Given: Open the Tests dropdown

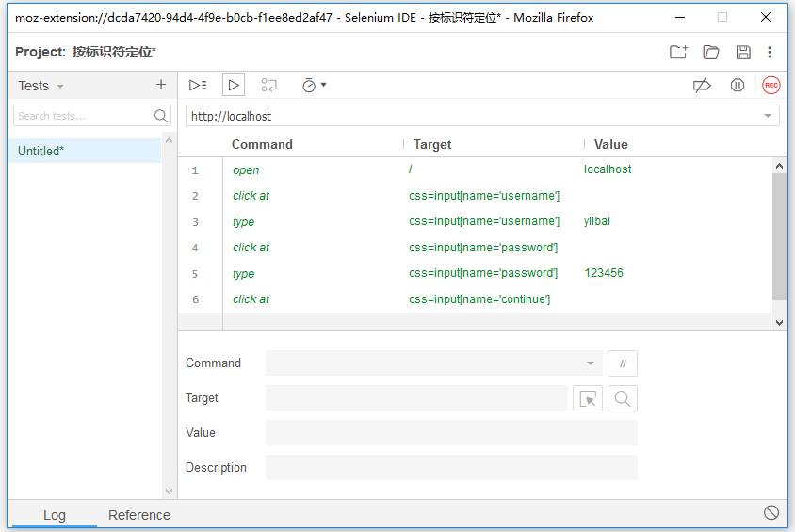Looking at the screenshot, I should 41,86.
